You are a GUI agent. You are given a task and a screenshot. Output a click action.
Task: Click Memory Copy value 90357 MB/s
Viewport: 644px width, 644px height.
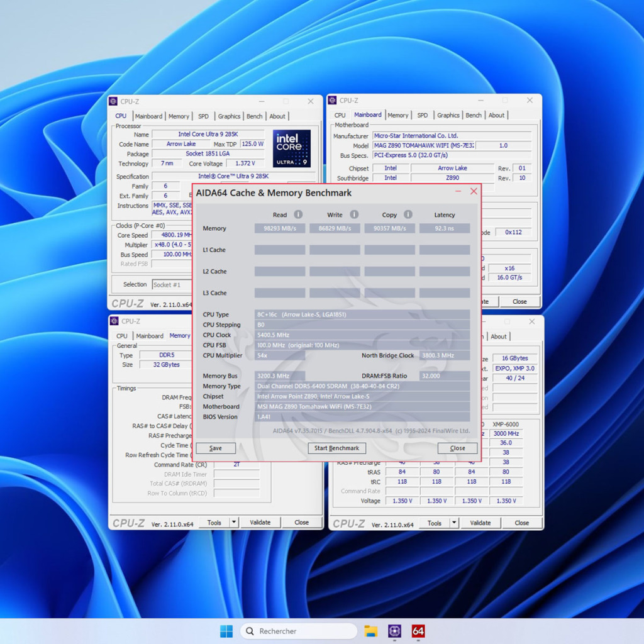coord(389,228)
